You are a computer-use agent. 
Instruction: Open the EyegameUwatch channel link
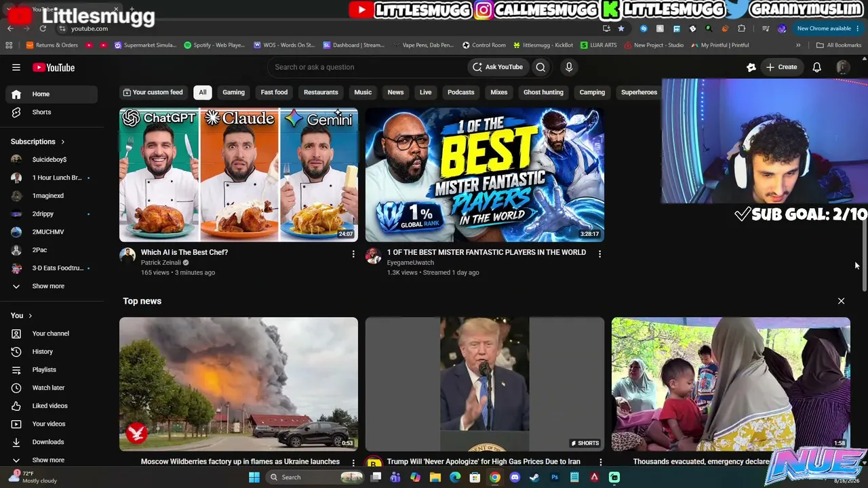(x=410, y=263)
